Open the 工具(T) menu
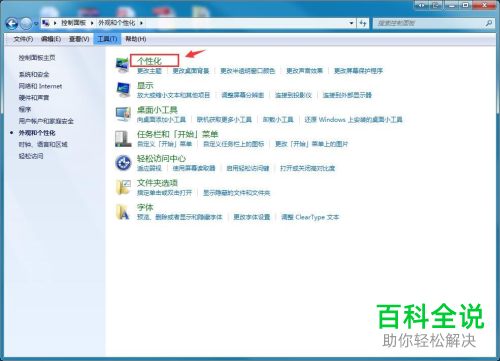The height and width of the screenshot is (361, 500). click(107, 39)
